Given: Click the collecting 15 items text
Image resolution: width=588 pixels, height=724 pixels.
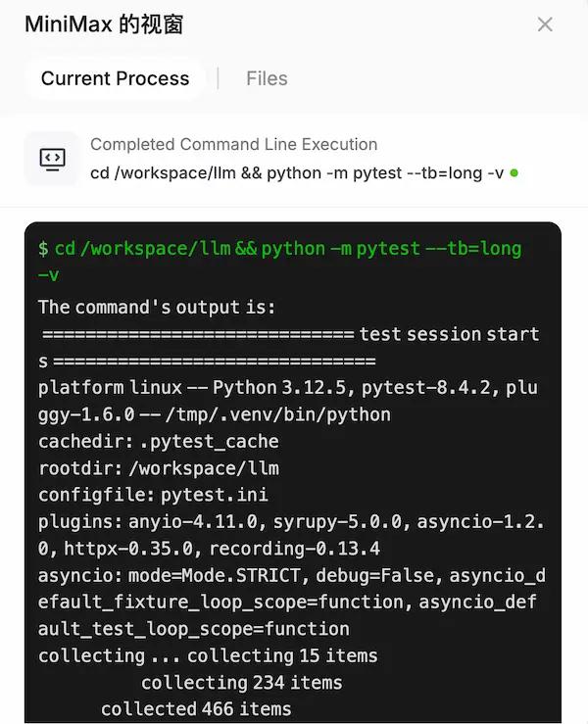Looking at the screenshot, I should tap(282, 655).
